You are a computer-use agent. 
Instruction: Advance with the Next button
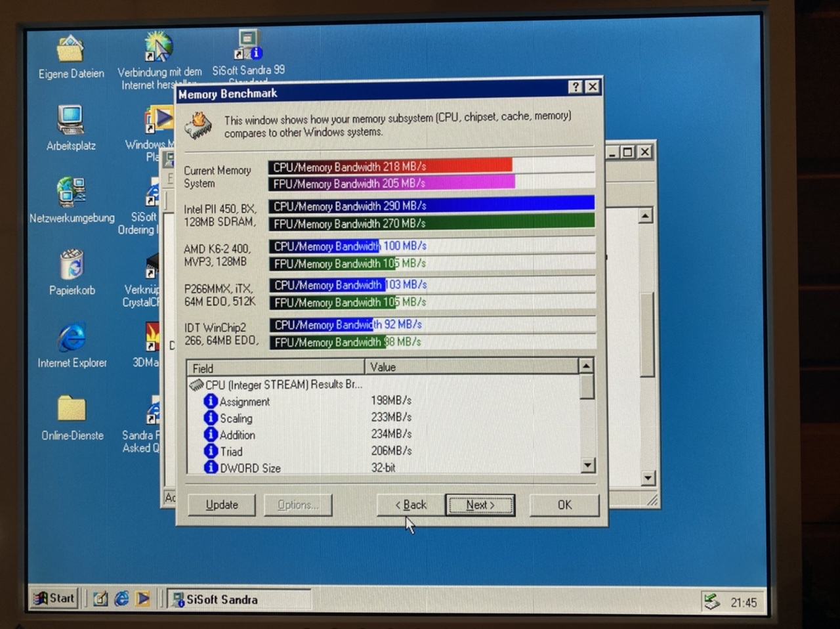point(480,505)
